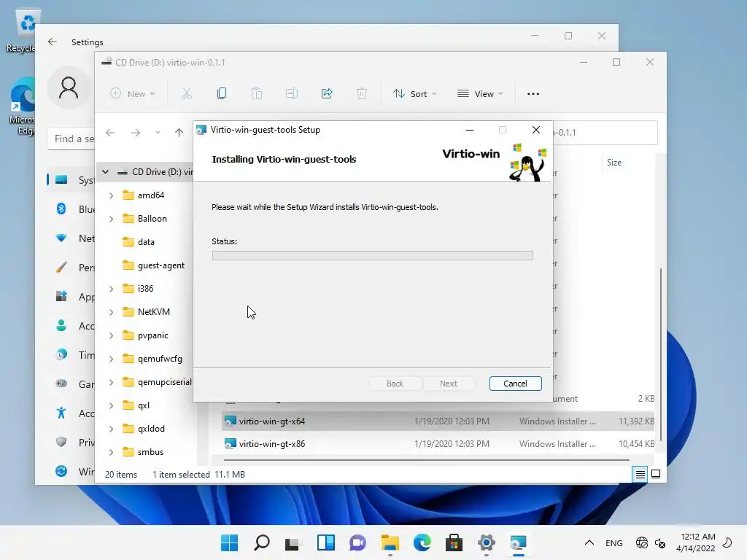Expand the amd64 folder in tree
747x560 pixels.
click(x=111, y=195)
